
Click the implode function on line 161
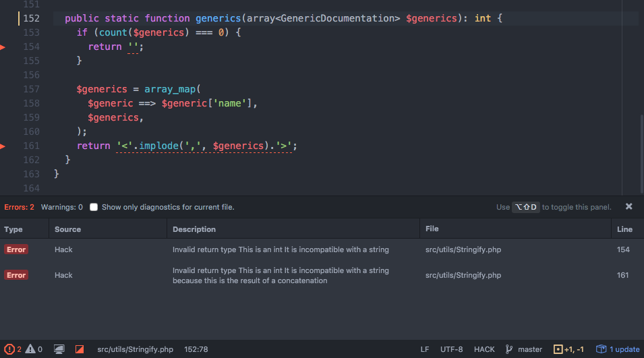(x=158, y=146)
